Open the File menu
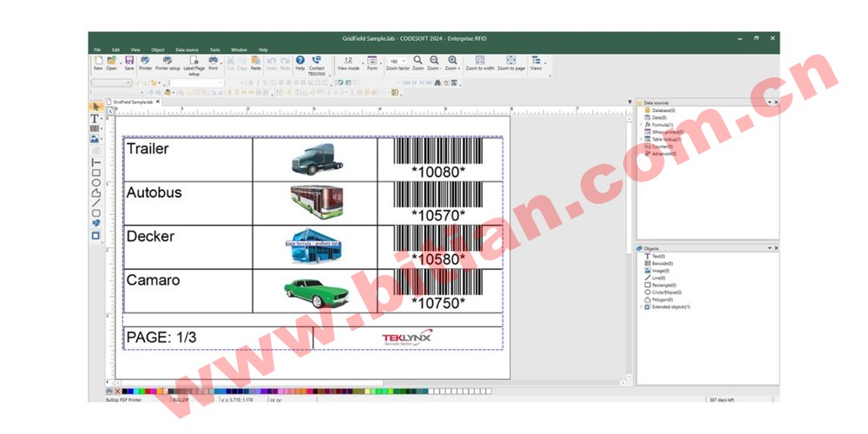The height and width of the screenshot is (434, 868). (x=97, y=49)
